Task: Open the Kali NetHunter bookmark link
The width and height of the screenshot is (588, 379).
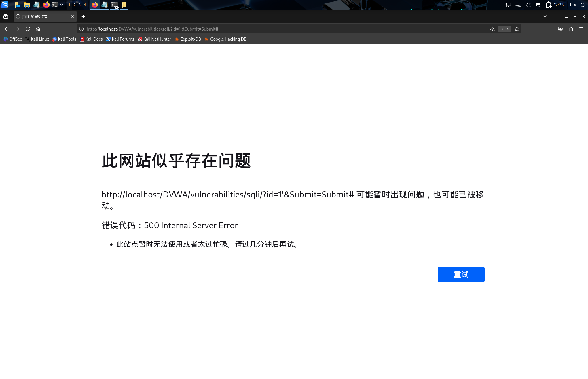Action: (154, 39)
